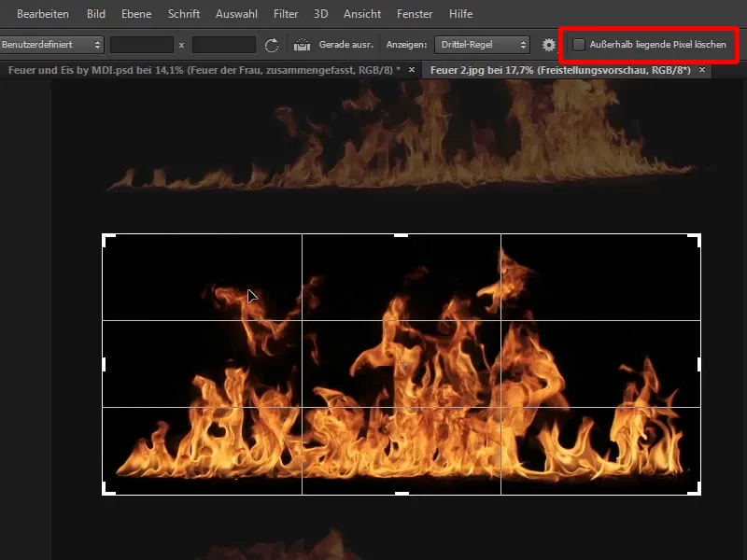Enable Außerhalb liegende Pixel löschen checkbox
This screenshot has height=560, width=747.
coord(578,45)
